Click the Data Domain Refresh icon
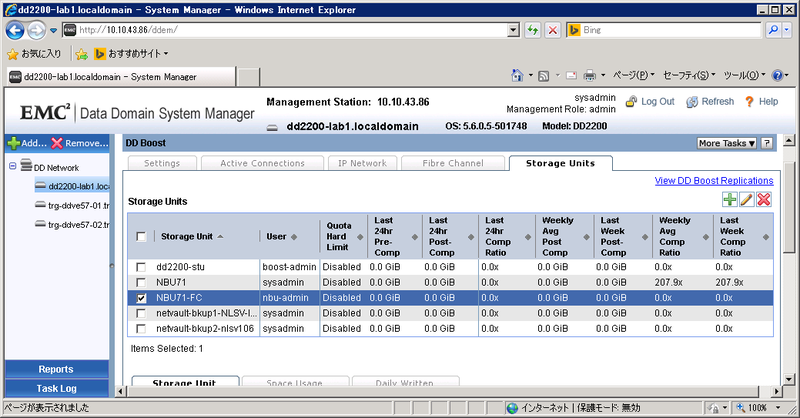 pyautogui.click(x=692, y=102)
